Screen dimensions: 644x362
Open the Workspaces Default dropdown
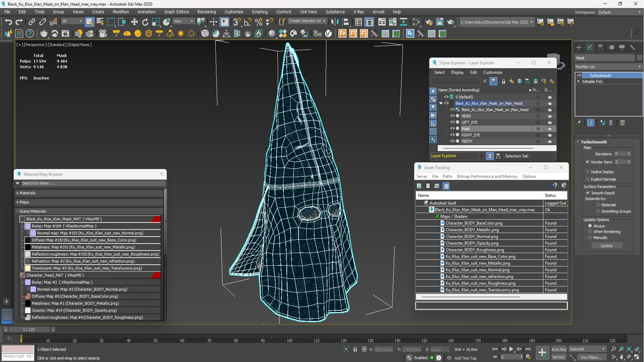620,12
